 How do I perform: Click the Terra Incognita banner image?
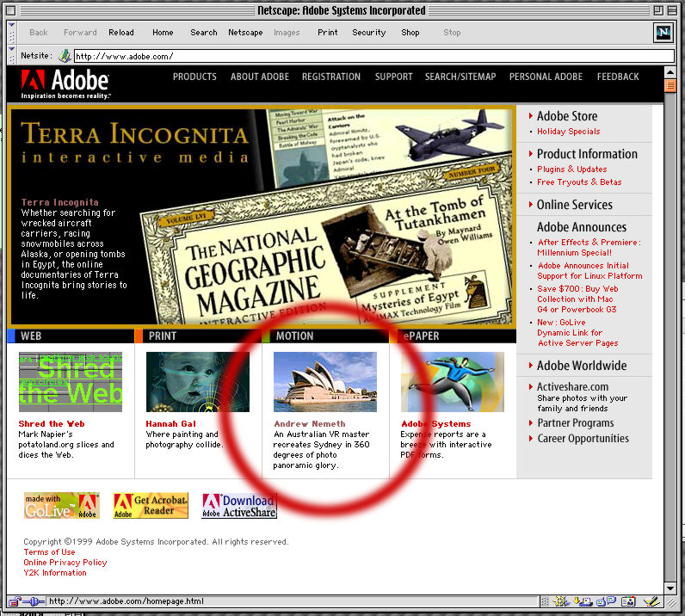coord(262,216)
